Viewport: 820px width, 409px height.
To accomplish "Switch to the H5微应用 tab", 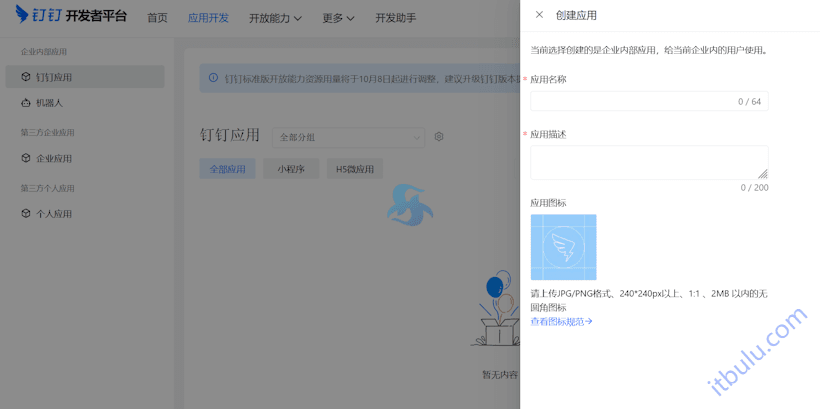I will coord(355,169).
